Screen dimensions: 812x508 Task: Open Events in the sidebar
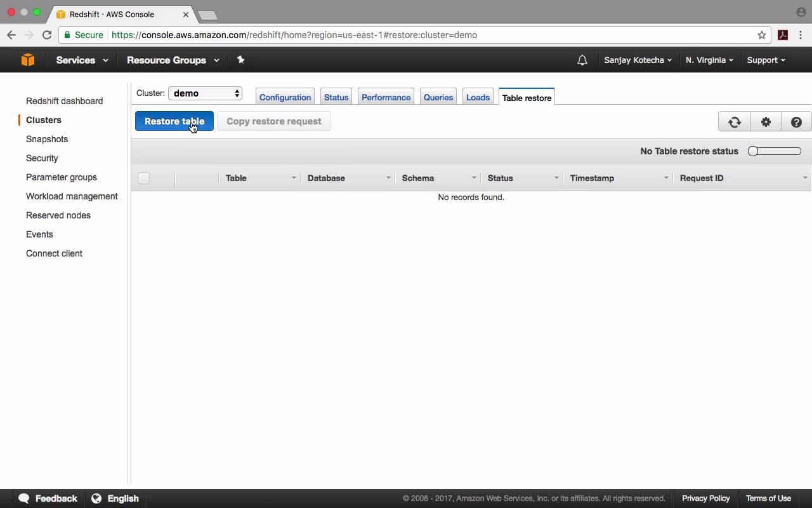(39, 234)
